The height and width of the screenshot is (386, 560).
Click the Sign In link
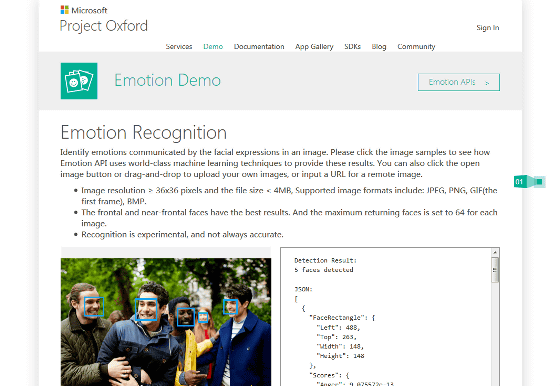pyautogui.click(x=488, y=27)
